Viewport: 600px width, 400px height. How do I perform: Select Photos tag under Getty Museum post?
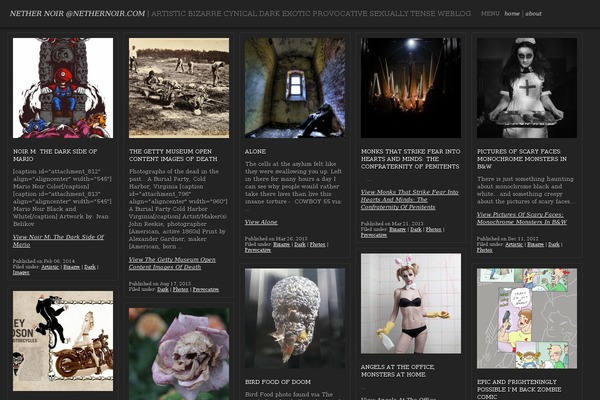click(x=181, y=290)
